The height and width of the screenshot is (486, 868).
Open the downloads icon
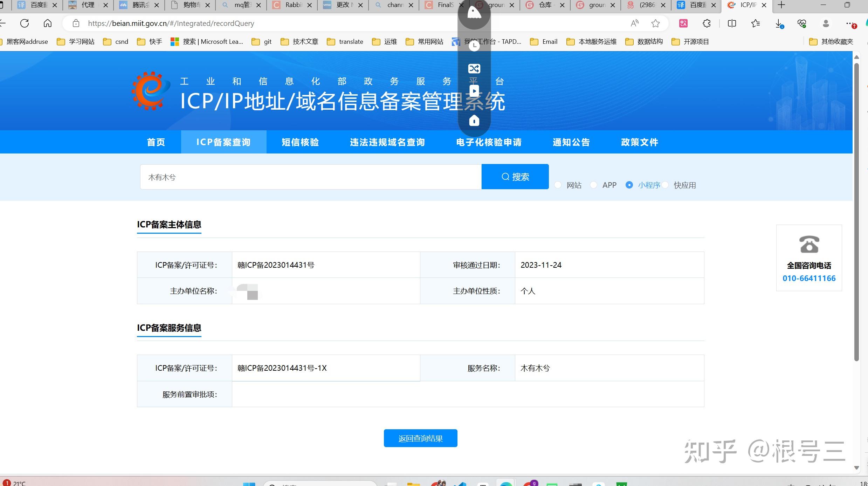click(x=779, y=23)
